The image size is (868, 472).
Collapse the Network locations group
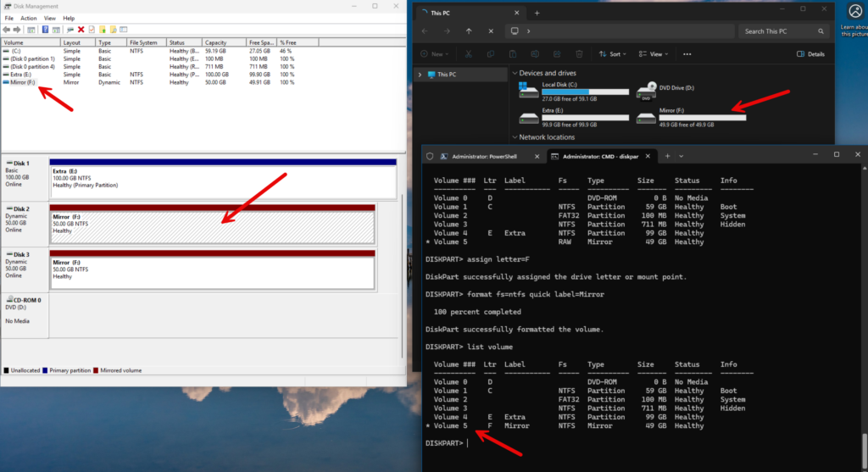coord(515,137)
